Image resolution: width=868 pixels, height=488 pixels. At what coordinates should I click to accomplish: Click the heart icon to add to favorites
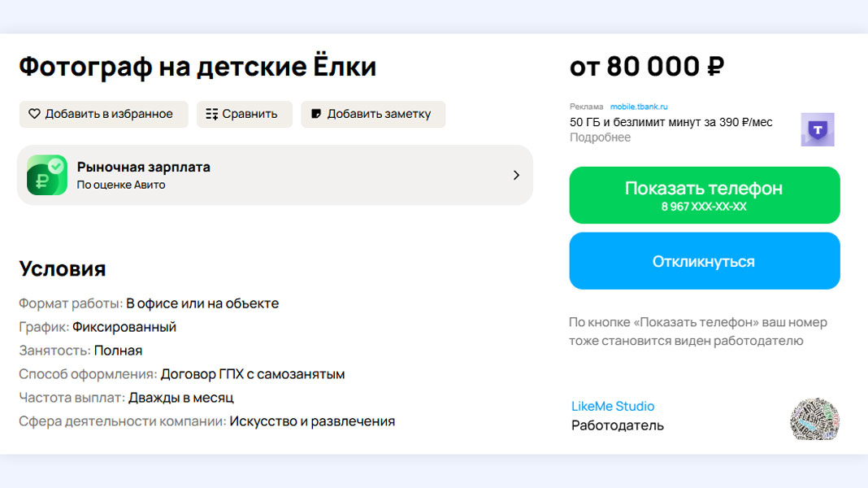[x=34, y=114]
